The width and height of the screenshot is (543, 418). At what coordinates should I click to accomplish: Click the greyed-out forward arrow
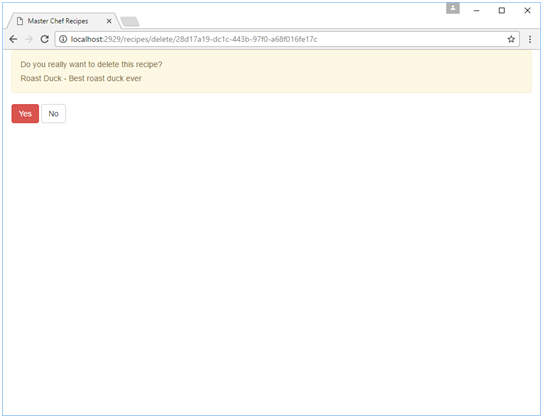[29, 39]
